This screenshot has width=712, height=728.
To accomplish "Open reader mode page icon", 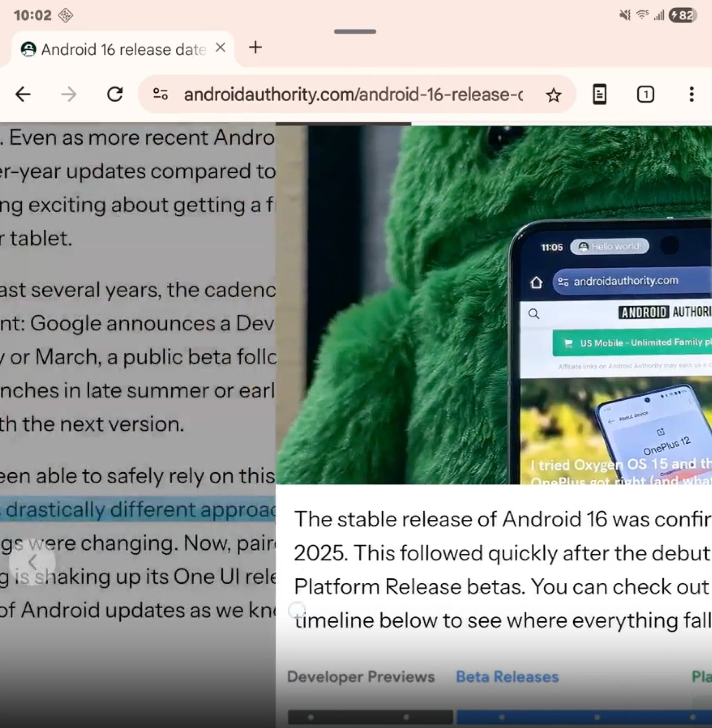I will [x=599, y=94].
